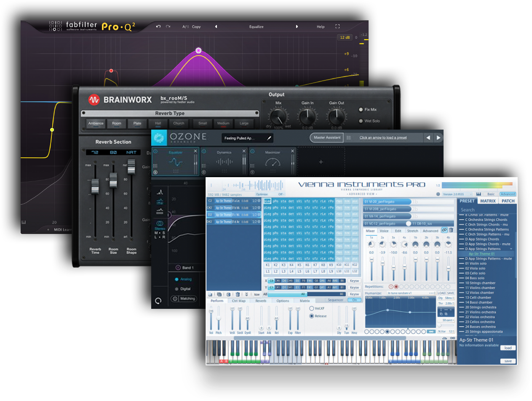Screen dimensions: 532x401
Task: Select the 01 Violin solo preset
Action: click(476, 263)
